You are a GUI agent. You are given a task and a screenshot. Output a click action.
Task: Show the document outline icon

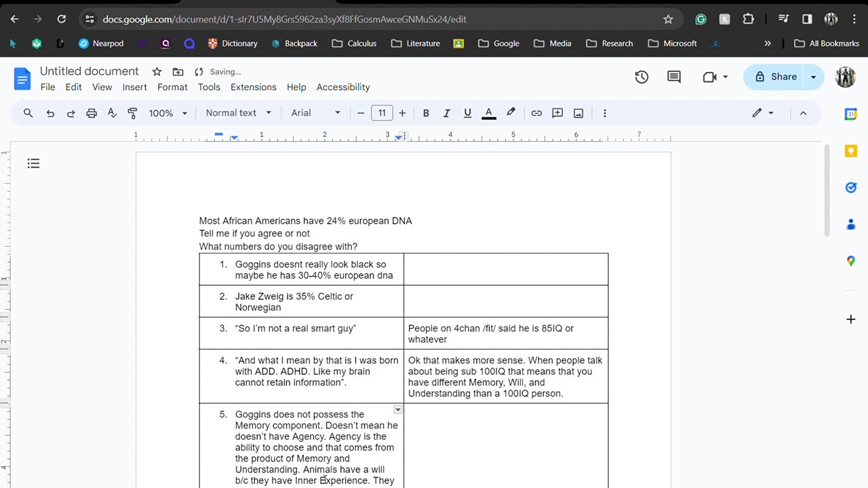coord(33,163)
